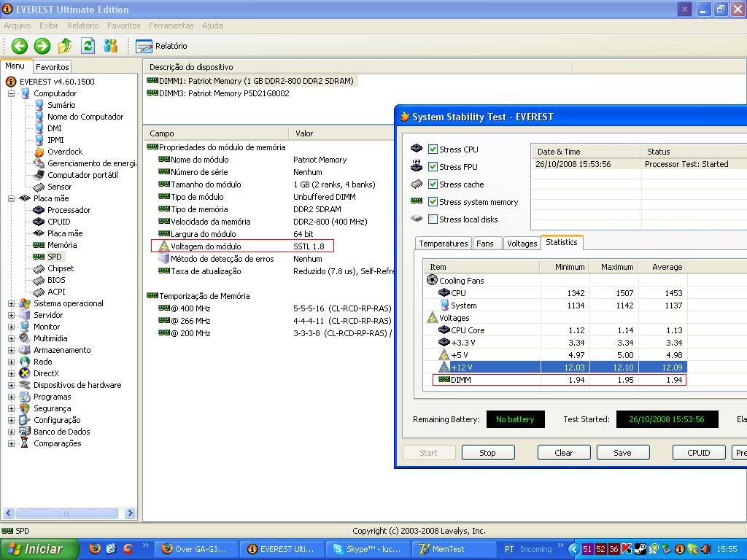Select the Voltagem do módulo row

242,246
